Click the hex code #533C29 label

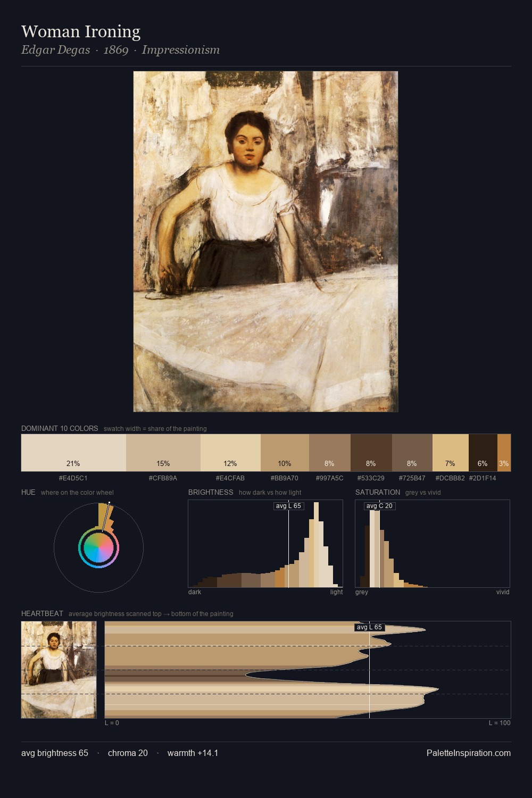click(371, 478)
